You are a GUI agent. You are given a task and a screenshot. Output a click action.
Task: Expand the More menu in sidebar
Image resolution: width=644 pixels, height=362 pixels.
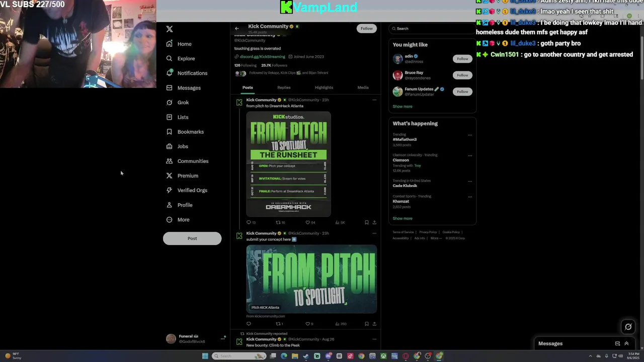point(178,220)
